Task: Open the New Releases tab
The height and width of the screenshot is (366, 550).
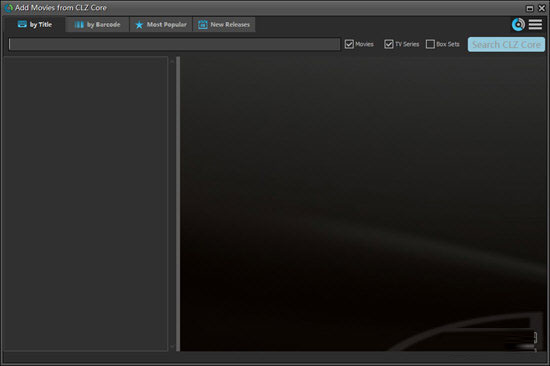Action: [x=224, y=25]
